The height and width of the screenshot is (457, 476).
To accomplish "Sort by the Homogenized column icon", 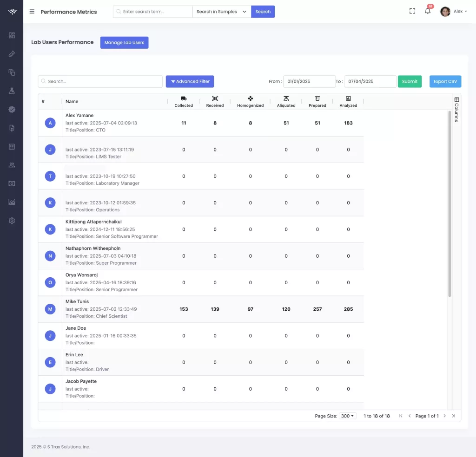I will 251,102.
